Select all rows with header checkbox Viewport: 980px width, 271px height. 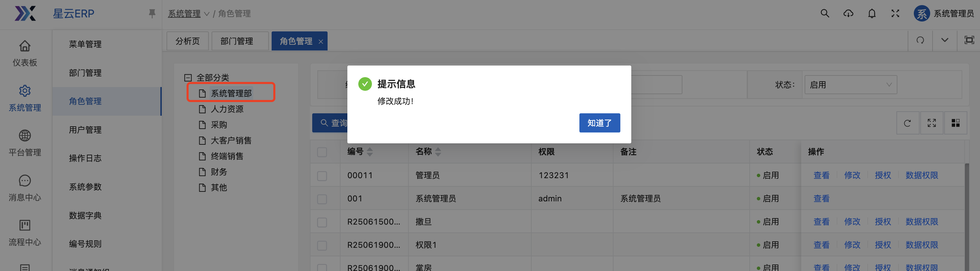[322, 152]
